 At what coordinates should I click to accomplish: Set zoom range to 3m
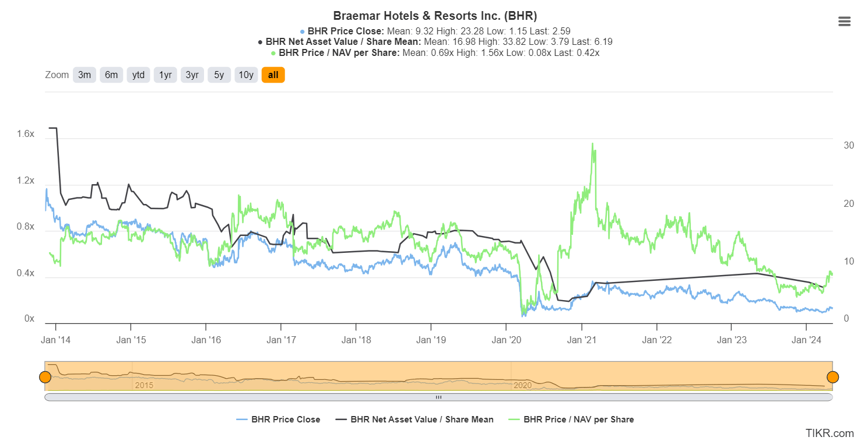pos(85,75)
